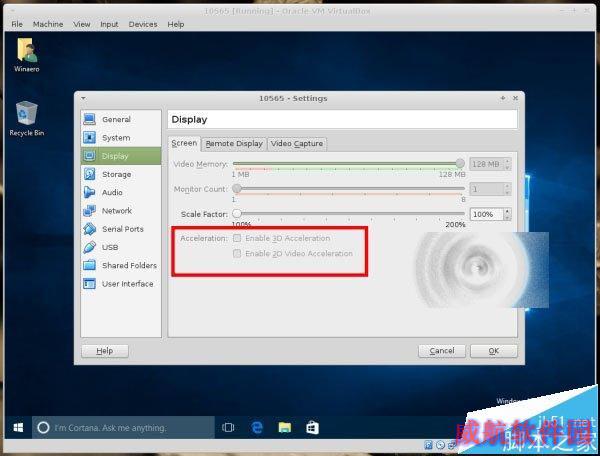Open the Input menu
The image size is (600, 456).
[109, 24]
